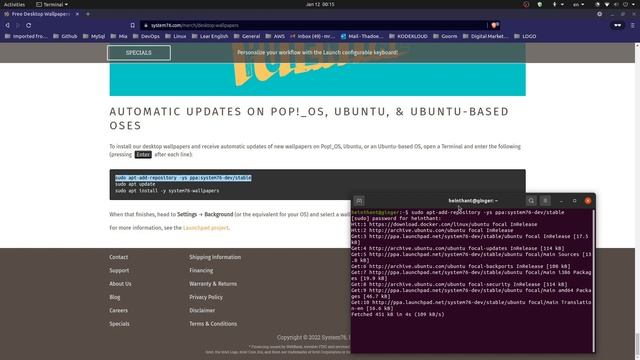Viewport: 640px width, 360px height.
Task: Open the Mix bookmark folder
Action: [x=119, y=36]
